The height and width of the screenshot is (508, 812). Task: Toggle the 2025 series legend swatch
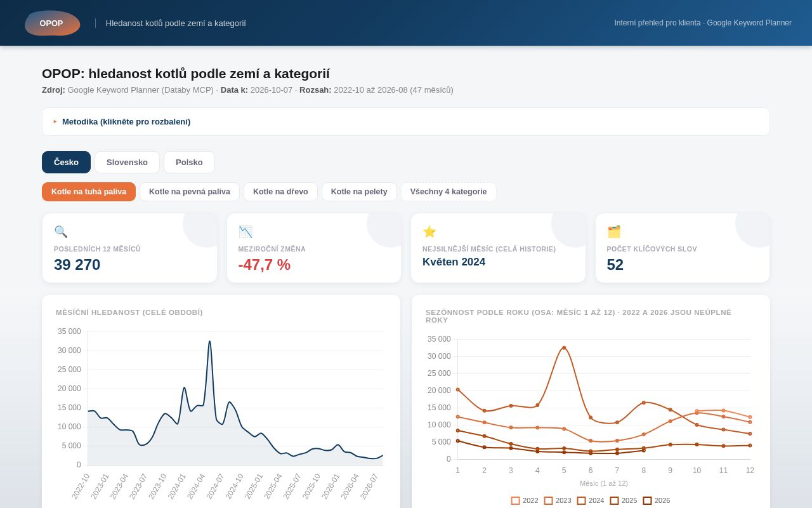tap(615, 500)
